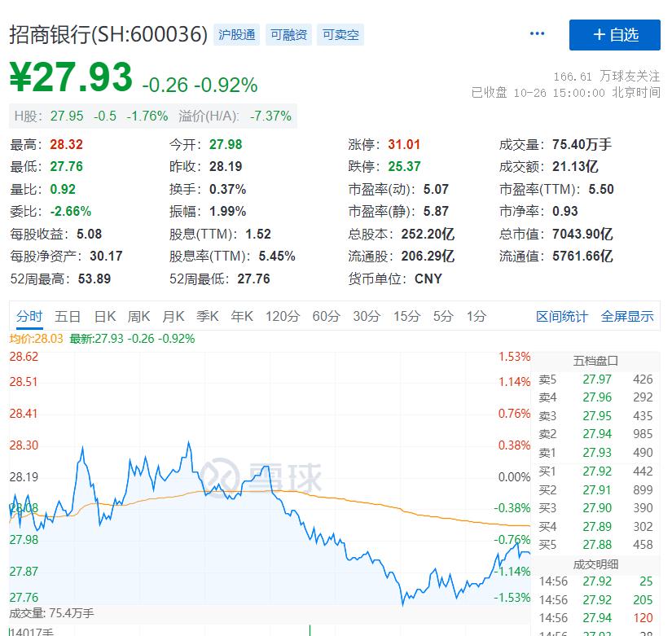Switch to the 周K chart tab
The image size is (672, 636).
coord(138,316)
